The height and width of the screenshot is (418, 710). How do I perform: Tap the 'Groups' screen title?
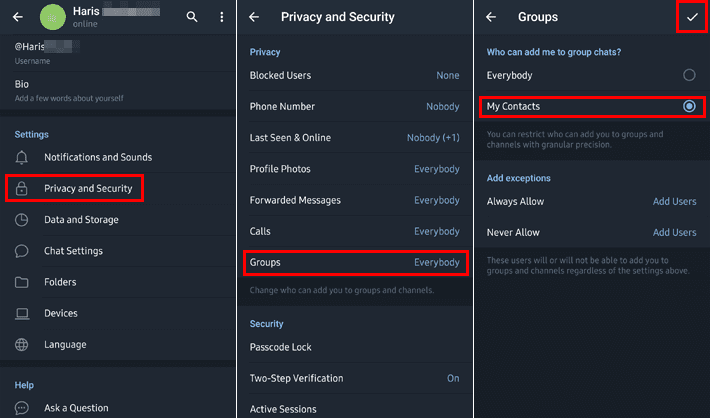pyautogui.click(x=538, y=17)
